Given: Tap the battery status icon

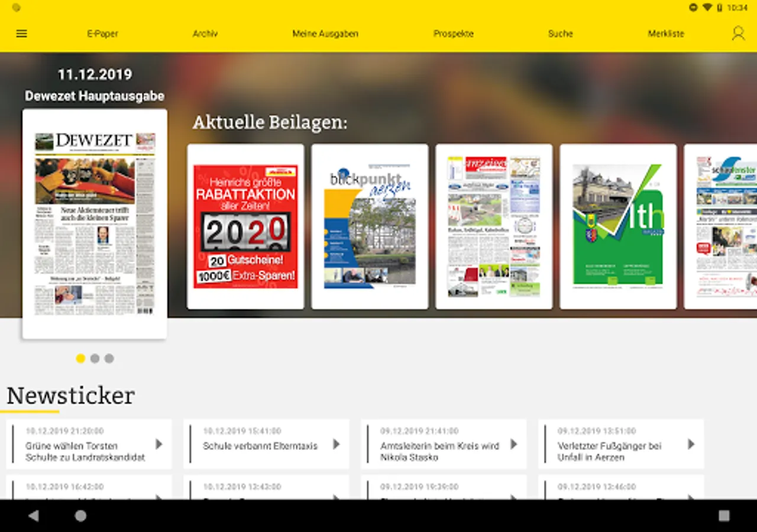Looking at the screenshot, I should 720,8.
